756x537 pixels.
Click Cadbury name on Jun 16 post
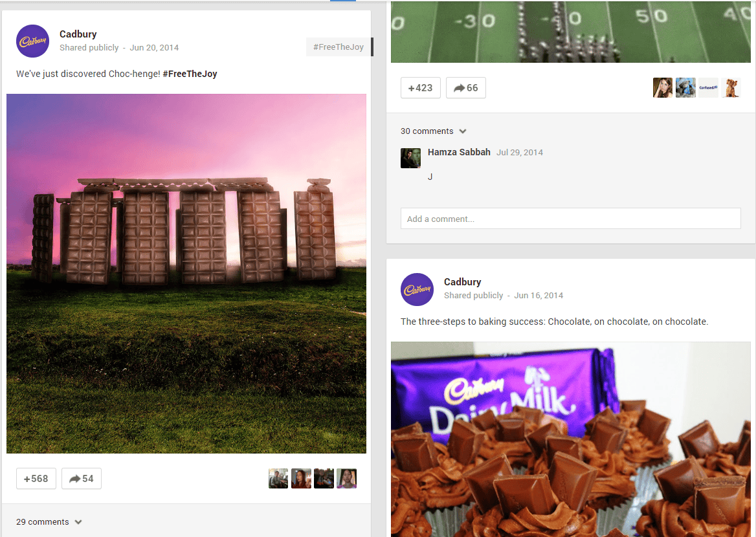(462, 282)
